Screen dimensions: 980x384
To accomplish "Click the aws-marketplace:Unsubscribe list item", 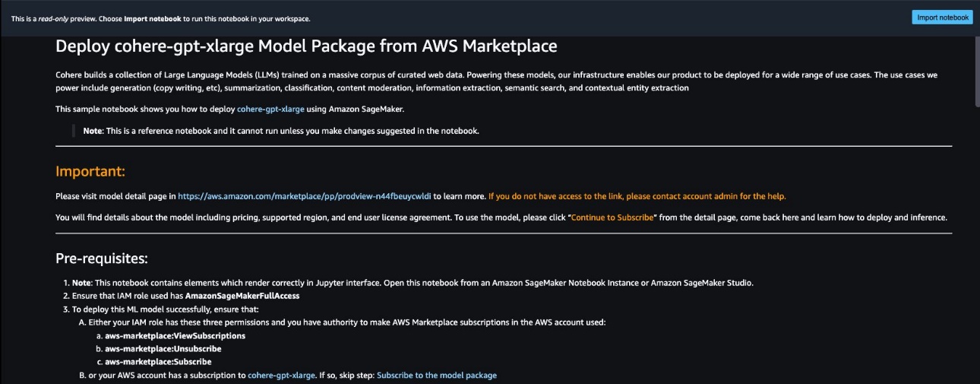I will [163, 348].
